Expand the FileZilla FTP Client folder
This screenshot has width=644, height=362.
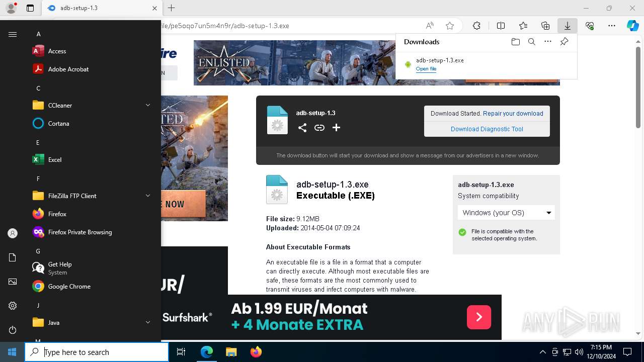tap(91, 196)
